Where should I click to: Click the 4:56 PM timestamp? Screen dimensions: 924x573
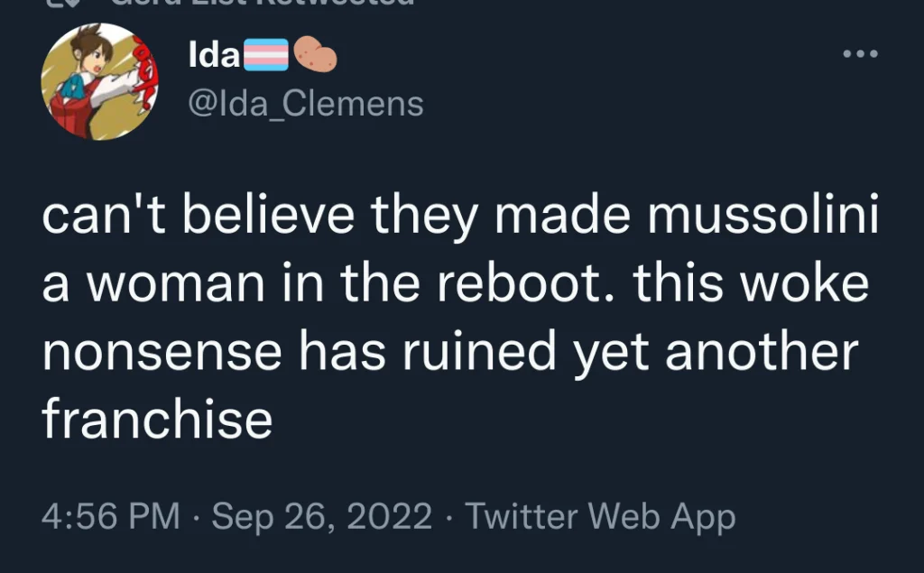pyautogui.click(x=111, y=516)
